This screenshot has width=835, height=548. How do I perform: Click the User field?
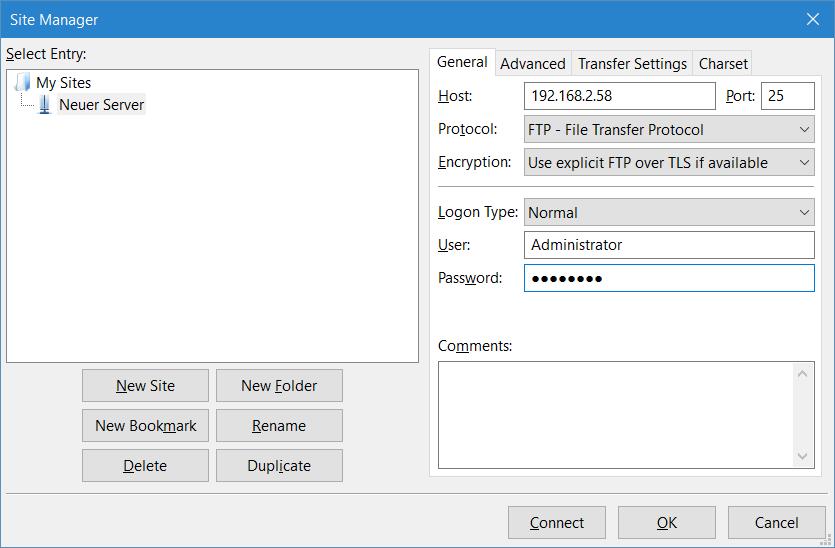point(669,245)
